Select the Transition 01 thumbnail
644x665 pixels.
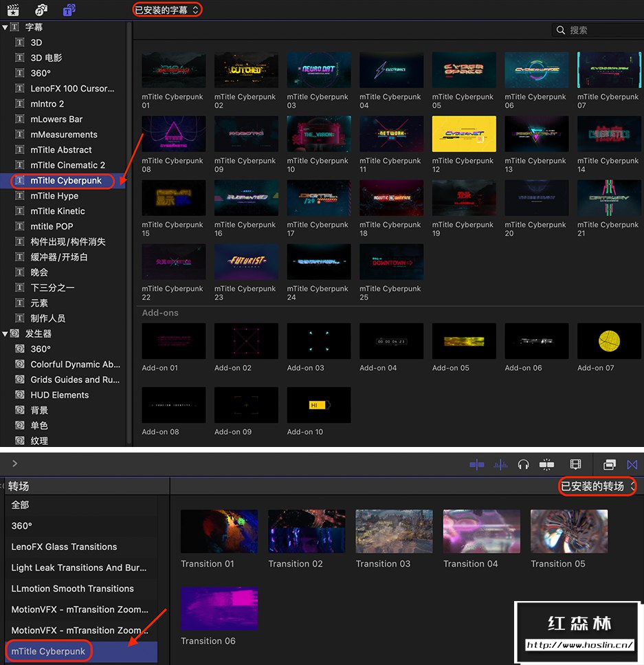pos(219,532)
